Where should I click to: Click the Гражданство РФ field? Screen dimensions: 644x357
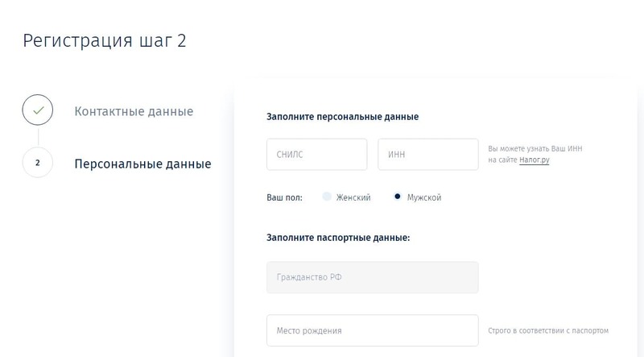point(372,277)
